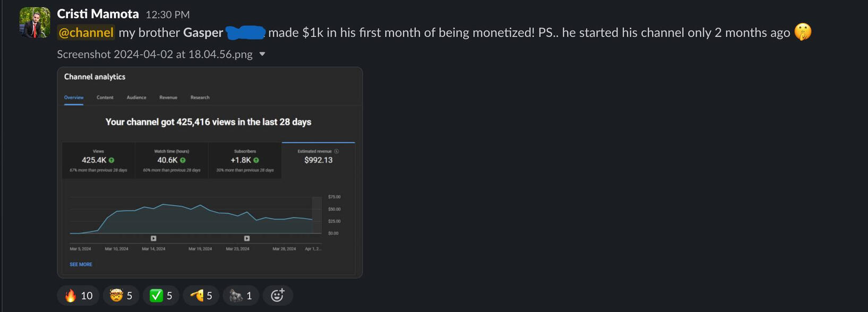This screenshot has width=868, height=312.
Task: Click the video marker near Mar 23
Action: coord(246,239)
